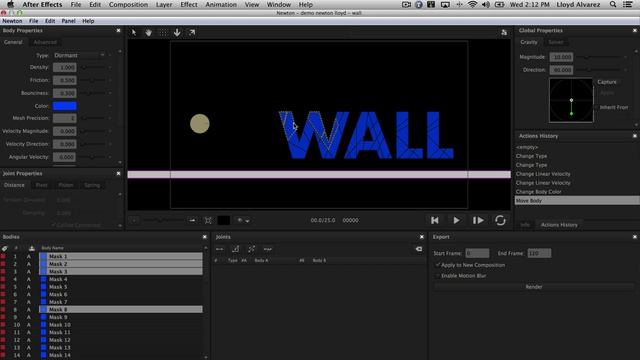Toggle red marker for Mask 4
Viewport: 640px width, 360px height.
point(3,280)
